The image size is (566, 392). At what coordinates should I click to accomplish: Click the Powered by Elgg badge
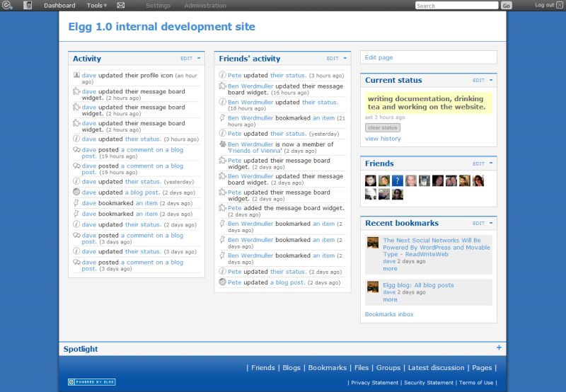point(92,382)
